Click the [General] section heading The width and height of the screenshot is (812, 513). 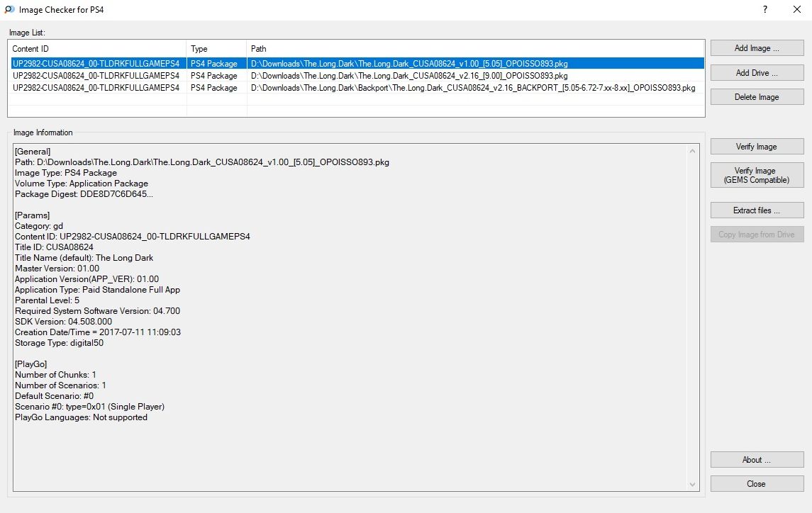coord(33,152)
